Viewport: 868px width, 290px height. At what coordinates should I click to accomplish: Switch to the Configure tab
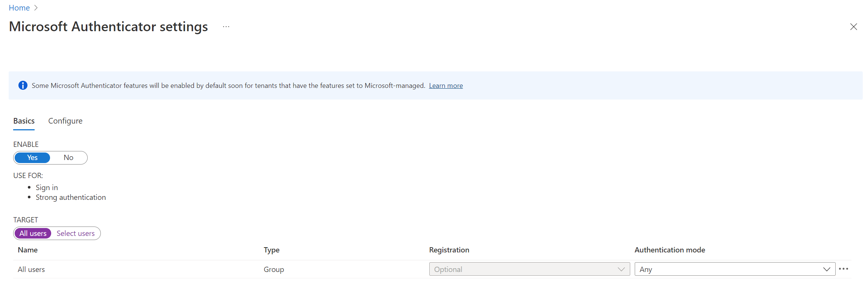click(x=65, y=121)
